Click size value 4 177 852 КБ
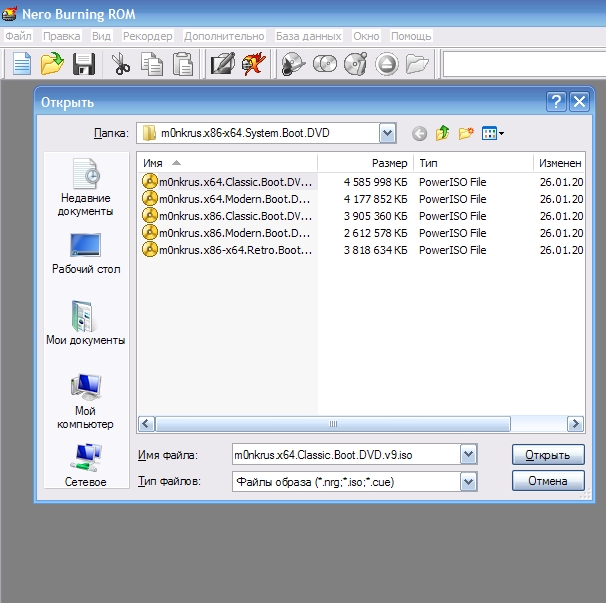Image resolution: width=606 pixels, height=603 pixels. 375,199
